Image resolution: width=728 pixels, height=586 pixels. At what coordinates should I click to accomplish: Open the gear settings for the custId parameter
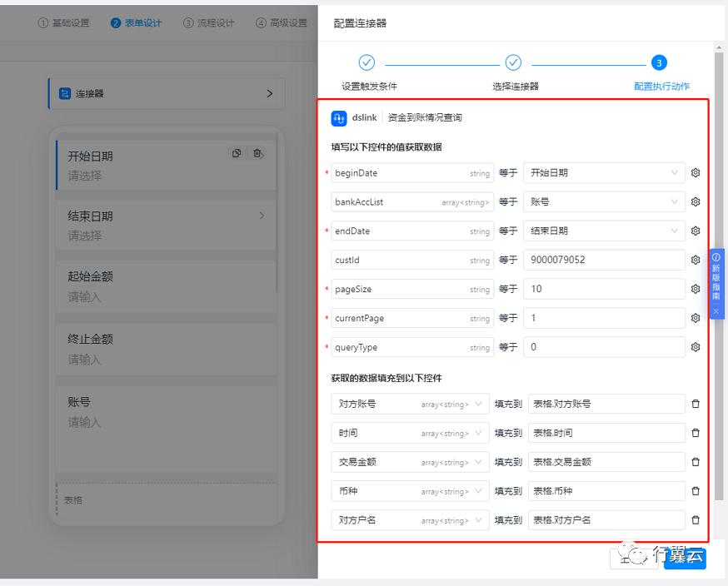click(x=696, y=260)
